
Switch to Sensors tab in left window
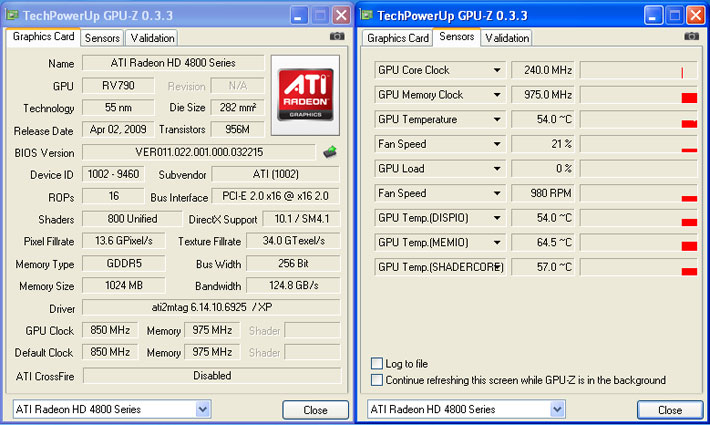pyautogui.click(x=102, y=38)
